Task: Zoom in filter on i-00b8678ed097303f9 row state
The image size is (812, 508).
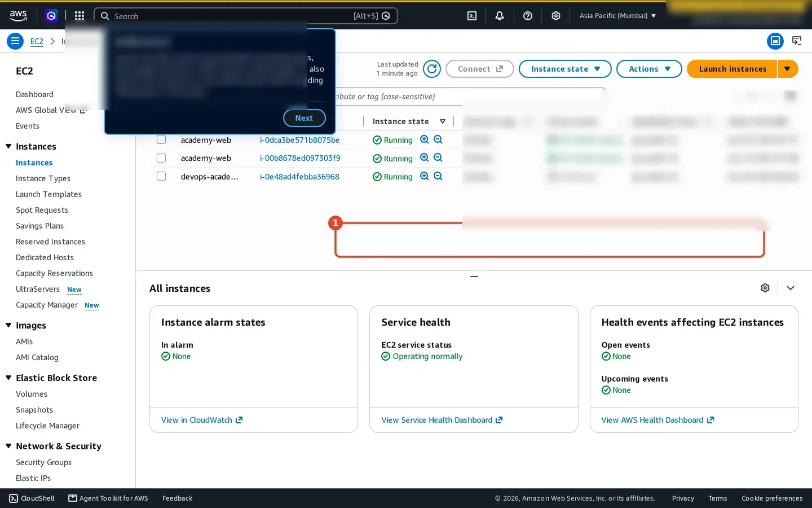Action: pos(425,158)
